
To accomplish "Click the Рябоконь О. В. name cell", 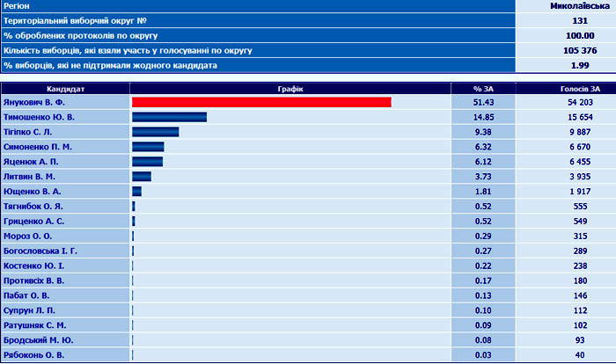I will click(x=33, y=355).
